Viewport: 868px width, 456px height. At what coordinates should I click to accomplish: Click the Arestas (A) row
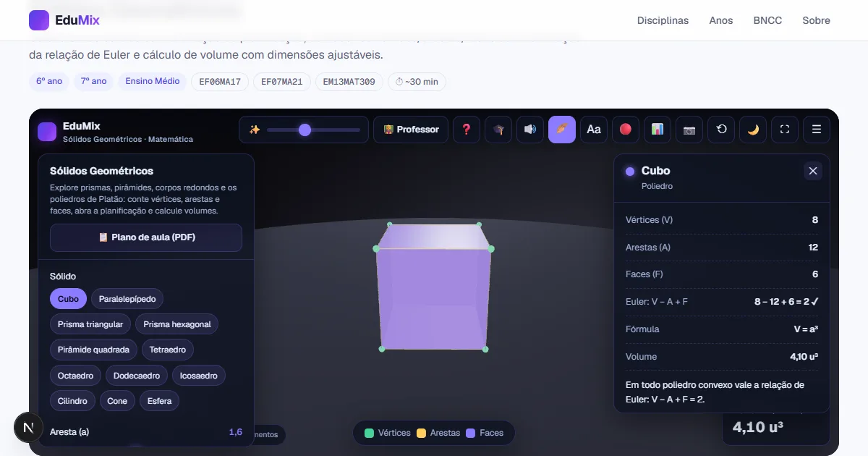coord(722,248)
